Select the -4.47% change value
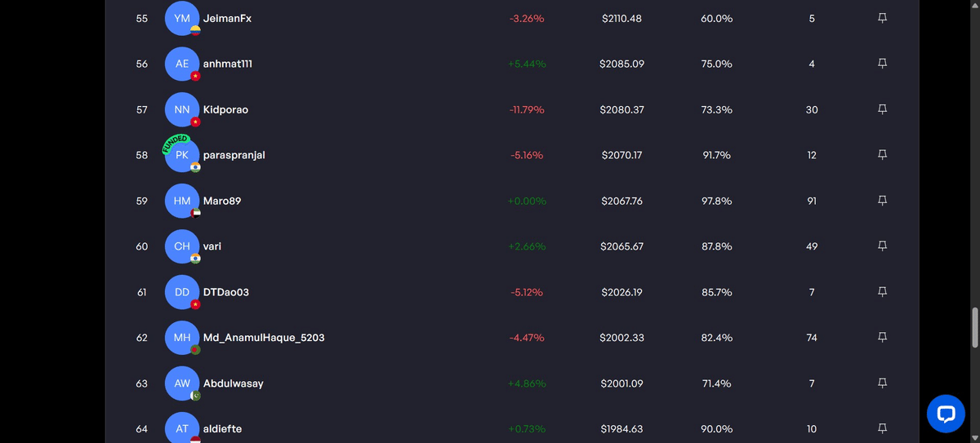980x443 pixels. (x=527, y=338)
